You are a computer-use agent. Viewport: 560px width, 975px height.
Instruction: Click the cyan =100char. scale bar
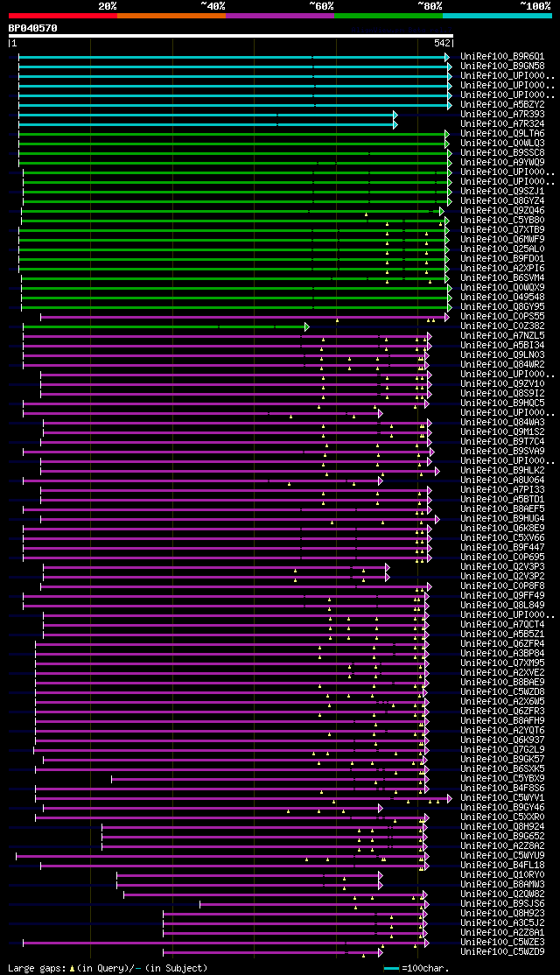[x=391, y=969]
